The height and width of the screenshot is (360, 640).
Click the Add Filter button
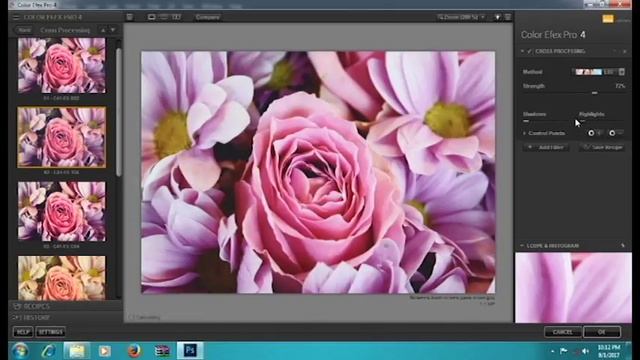click(546, 147)
